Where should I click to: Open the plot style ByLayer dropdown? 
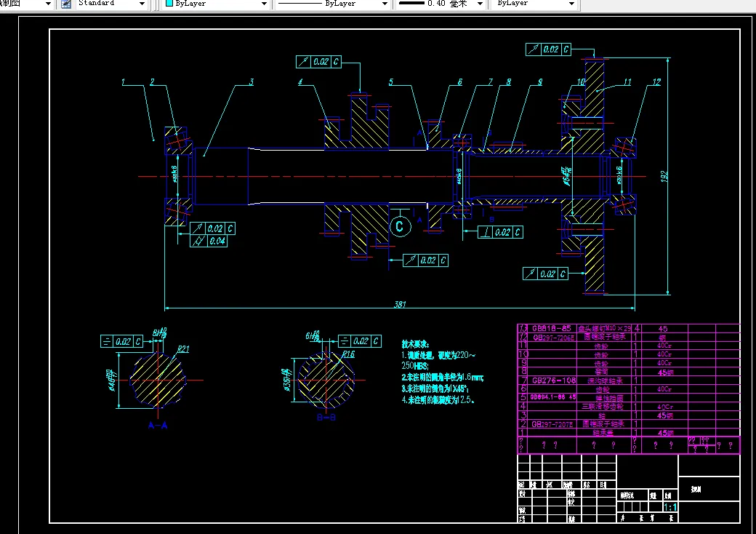click(x=572, y=4)
